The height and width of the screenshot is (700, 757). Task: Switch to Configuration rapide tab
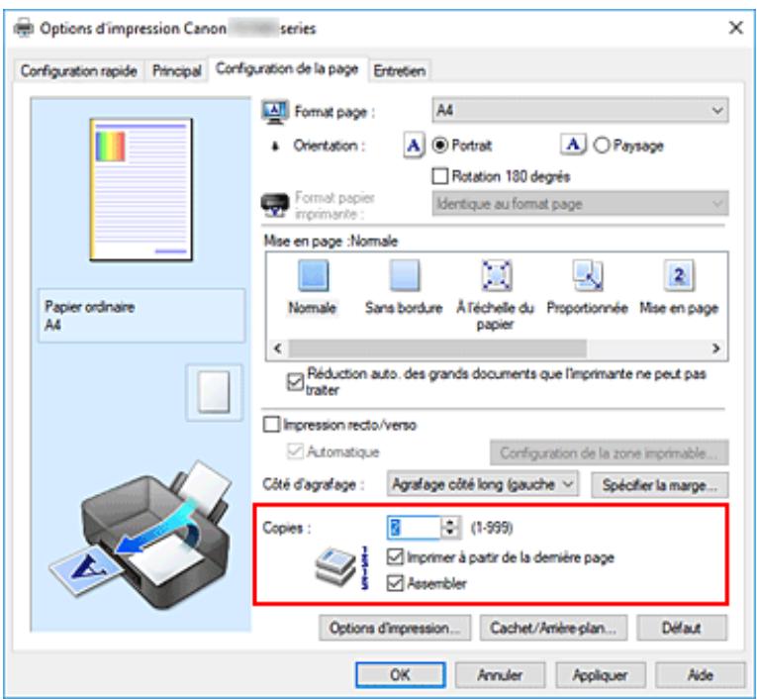click(x=79, y=71)
